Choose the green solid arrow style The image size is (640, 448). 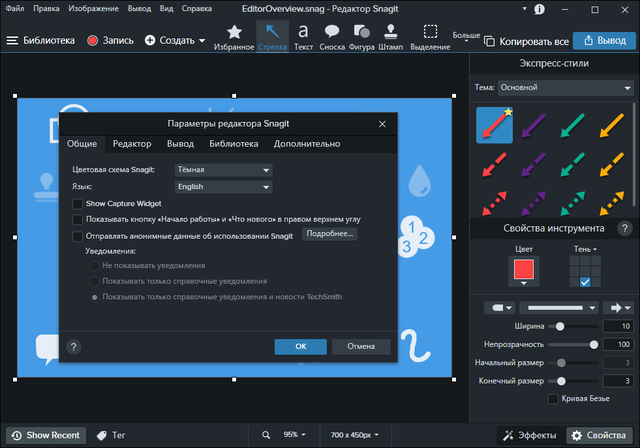pos(573,125)
